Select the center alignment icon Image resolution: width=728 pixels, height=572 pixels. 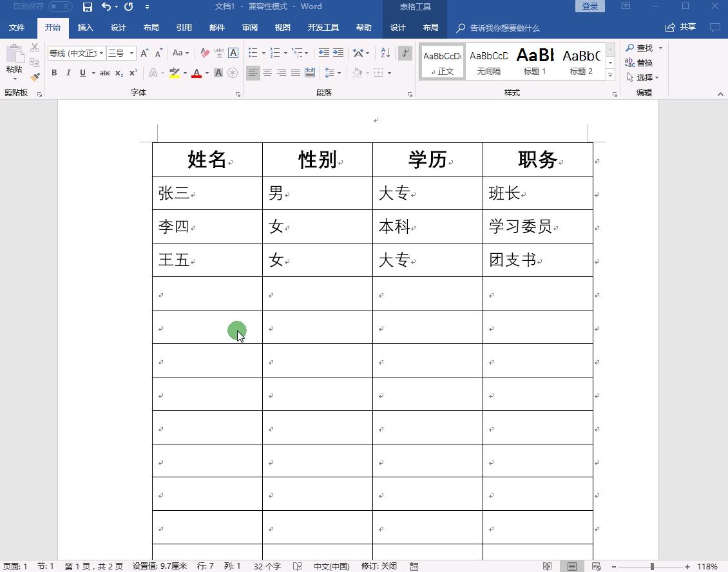[x=267, y=73]
